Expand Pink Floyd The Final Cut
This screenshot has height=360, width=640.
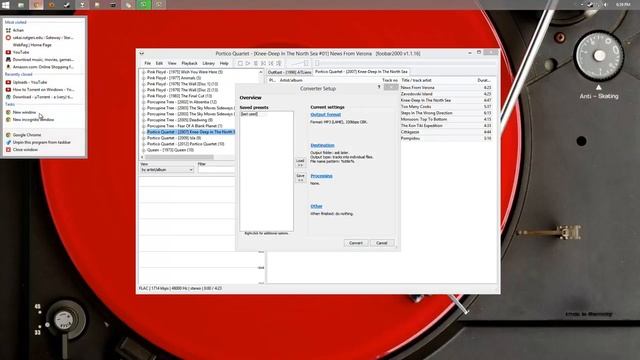[144, 96]
